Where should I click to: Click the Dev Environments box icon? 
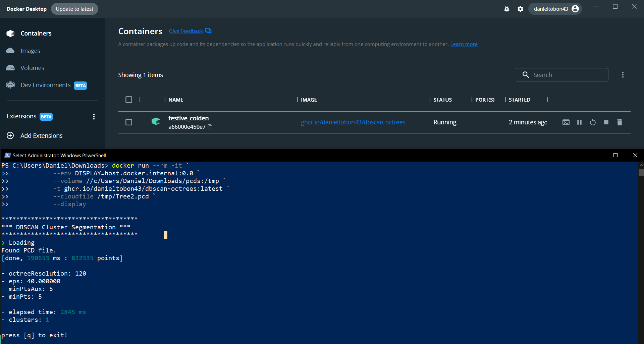coord(10,85)
